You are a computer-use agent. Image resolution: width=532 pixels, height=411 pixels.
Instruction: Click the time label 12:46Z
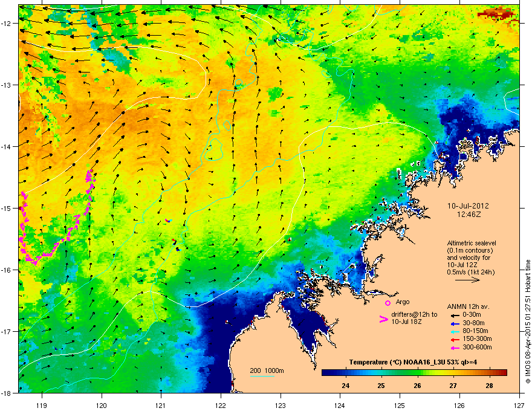point(469,215)
